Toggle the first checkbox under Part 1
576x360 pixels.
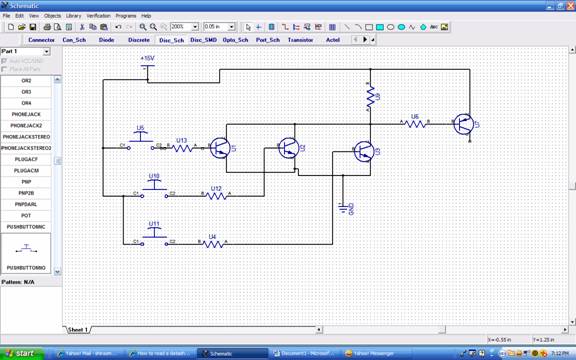tap(4, 61)
